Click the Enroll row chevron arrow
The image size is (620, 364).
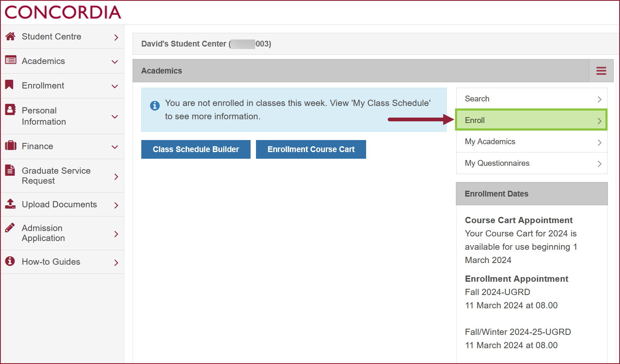tap(599, 121)
